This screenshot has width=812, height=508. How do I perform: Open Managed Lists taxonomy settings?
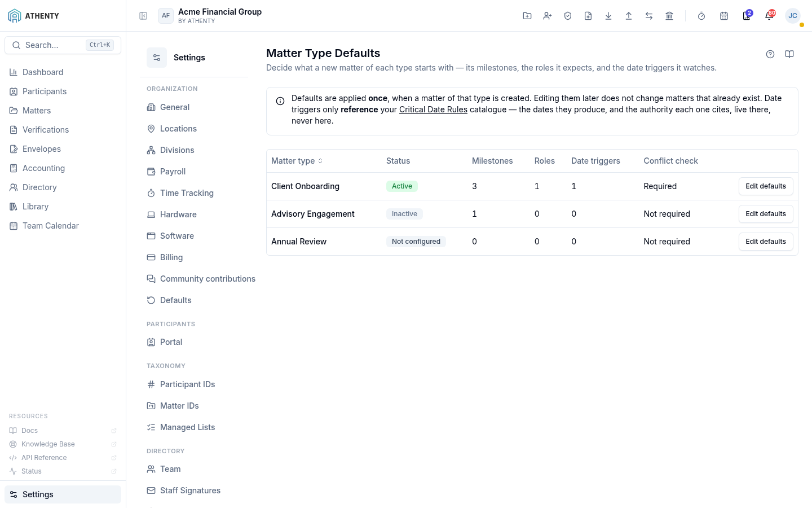click(180, 427)
